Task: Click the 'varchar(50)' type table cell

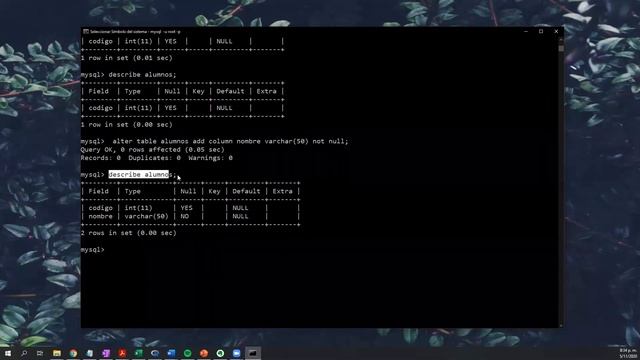Action: [147, 216]
